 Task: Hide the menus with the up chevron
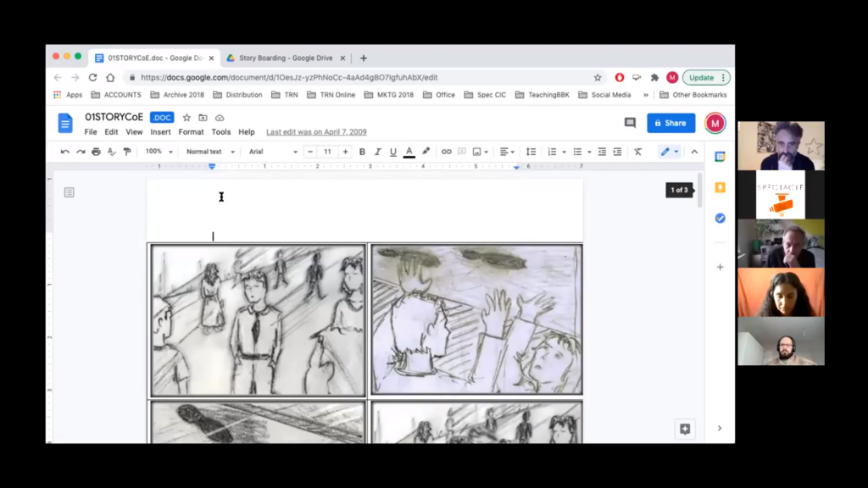click(694, 152)
